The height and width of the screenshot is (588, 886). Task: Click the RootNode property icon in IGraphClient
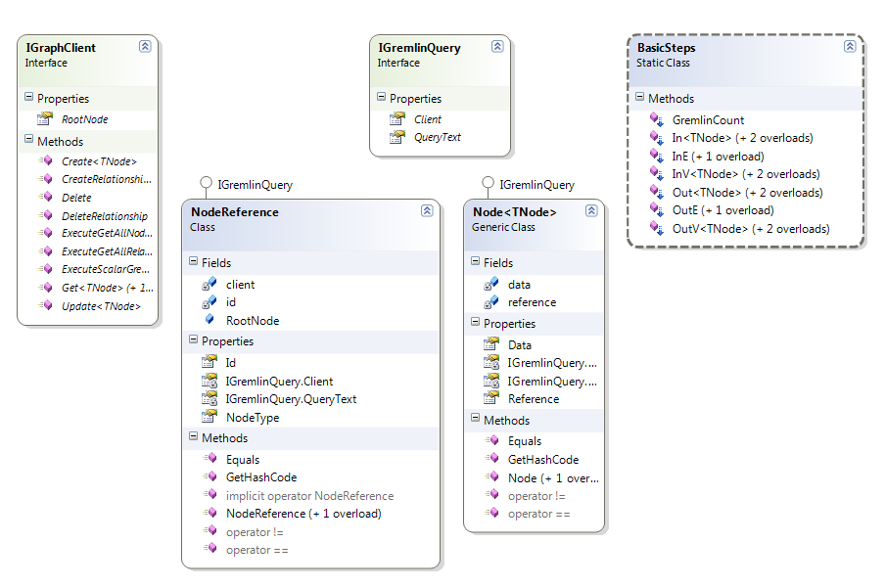[44, 119]
